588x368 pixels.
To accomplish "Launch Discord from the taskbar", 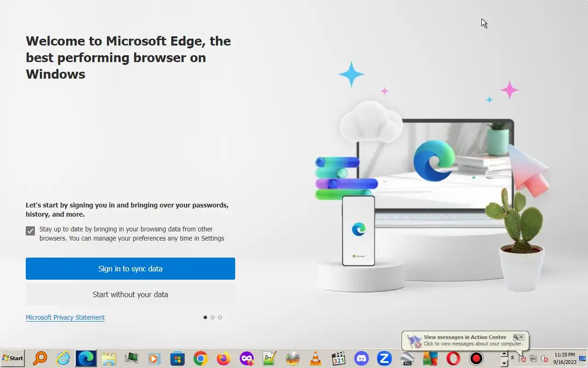I will [362, 358].
